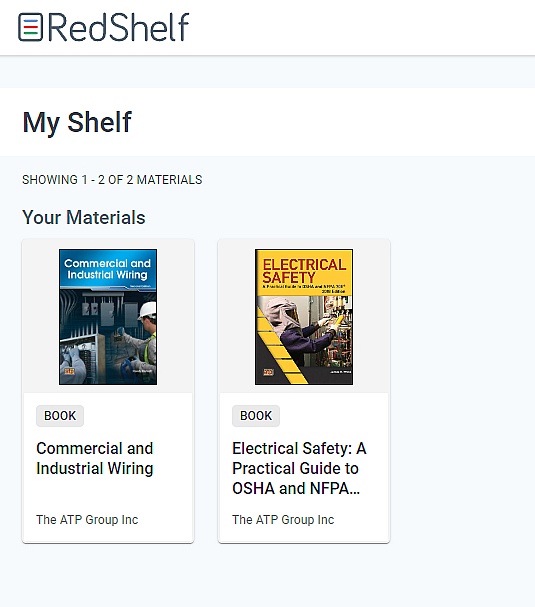Viewport: 535px width, 607px height.
Task: Click the BOOK badge on the Commercial Wiring card
Action: coord(60,416)
